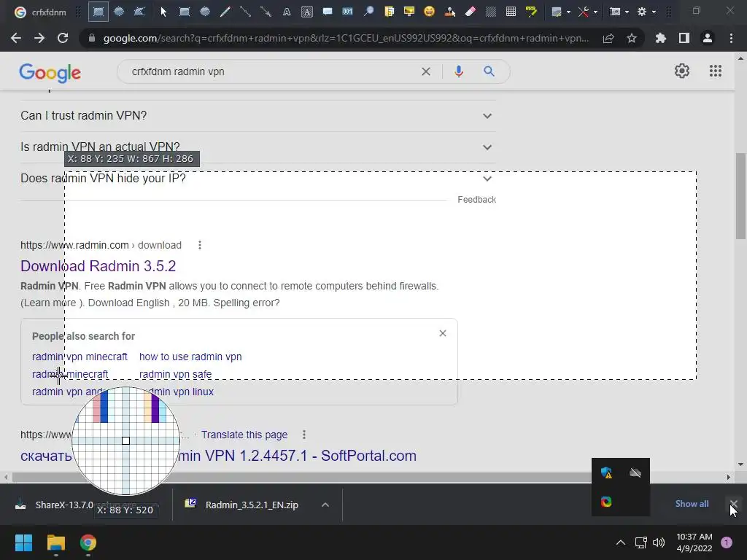Select the speech balloon tool
The height and width of the screenshot is (560, 747).
(328, 12)
